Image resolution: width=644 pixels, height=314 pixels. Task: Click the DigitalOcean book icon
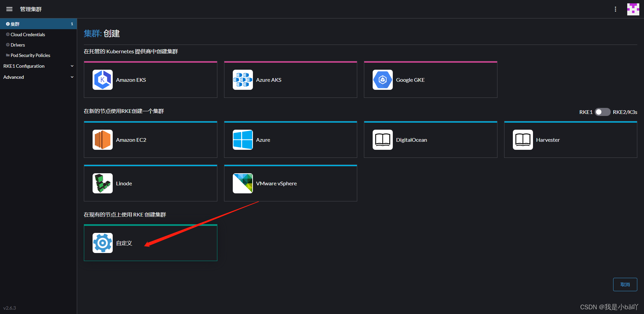pyautogui.click(x=383, y=140)
